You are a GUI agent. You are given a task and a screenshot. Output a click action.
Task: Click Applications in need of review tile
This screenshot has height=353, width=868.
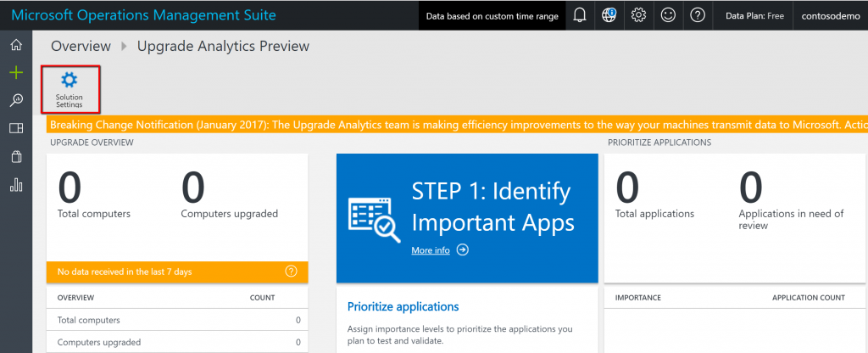pos(792,200)
